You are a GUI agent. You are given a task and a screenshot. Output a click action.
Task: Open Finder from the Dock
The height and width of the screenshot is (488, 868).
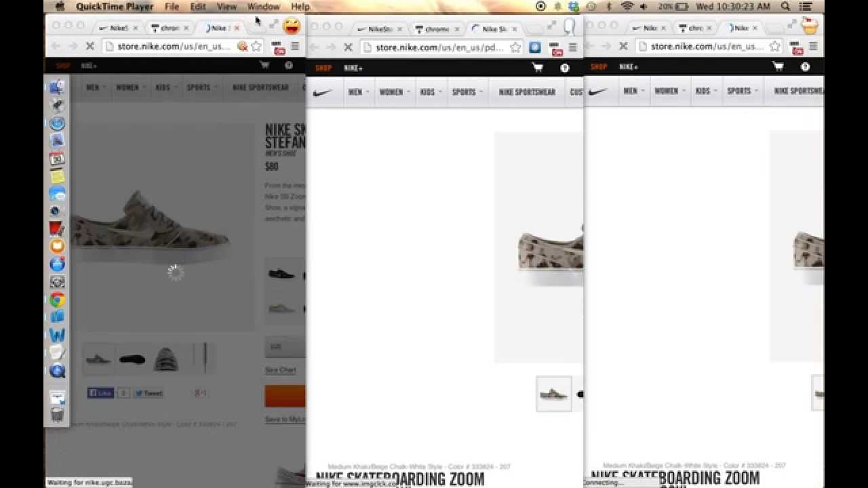[57, 87]
